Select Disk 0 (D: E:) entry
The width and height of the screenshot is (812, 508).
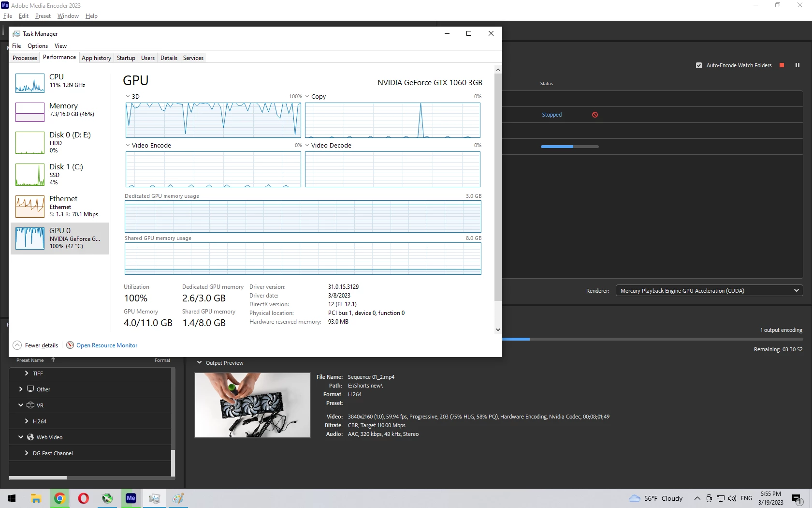point(60,142)
